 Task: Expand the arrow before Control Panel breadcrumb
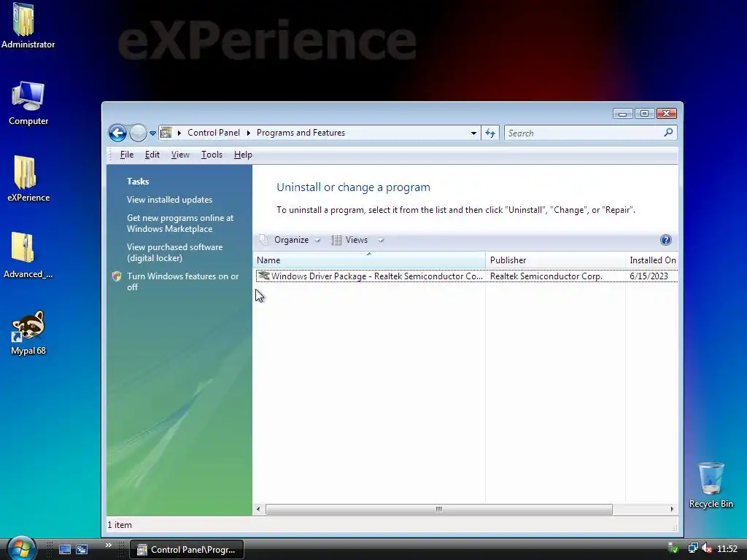click(x=179, y=133)
